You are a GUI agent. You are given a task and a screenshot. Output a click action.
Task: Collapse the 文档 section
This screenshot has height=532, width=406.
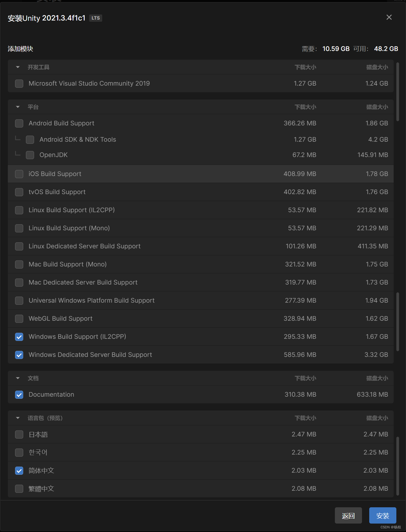(x=18, y=378)
